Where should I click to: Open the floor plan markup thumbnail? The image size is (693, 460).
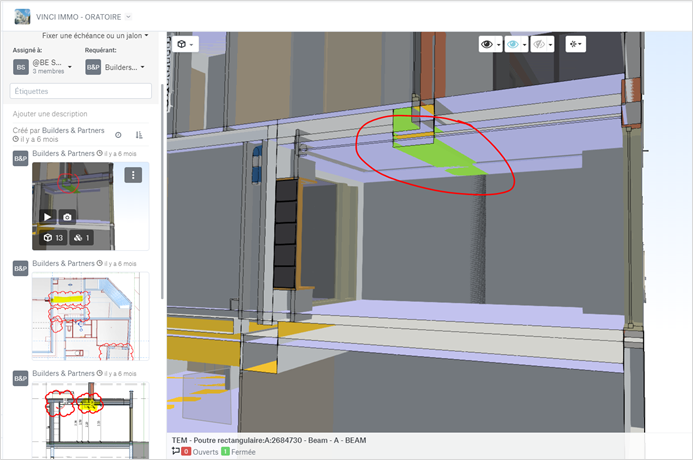click(90, 317)
